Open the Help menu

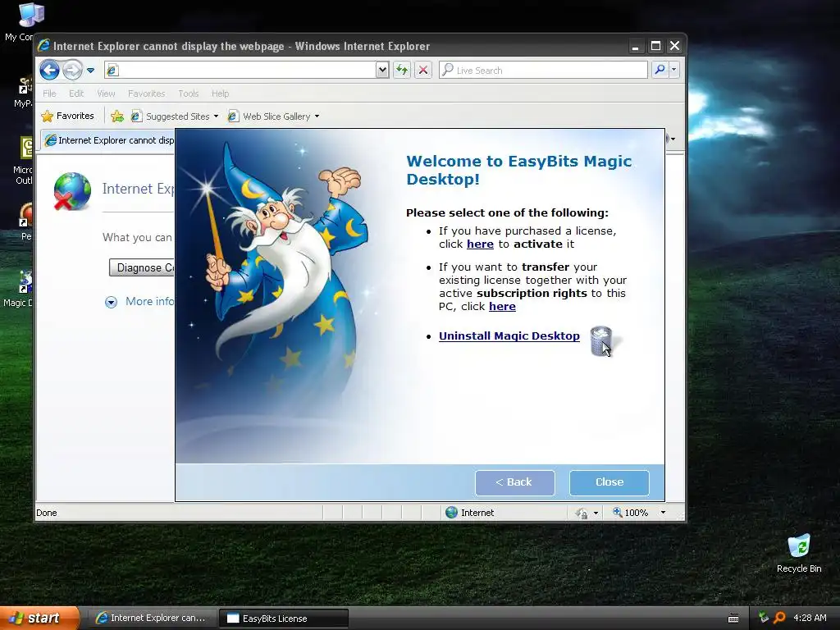pyautogui.click(x=220, y=94)
